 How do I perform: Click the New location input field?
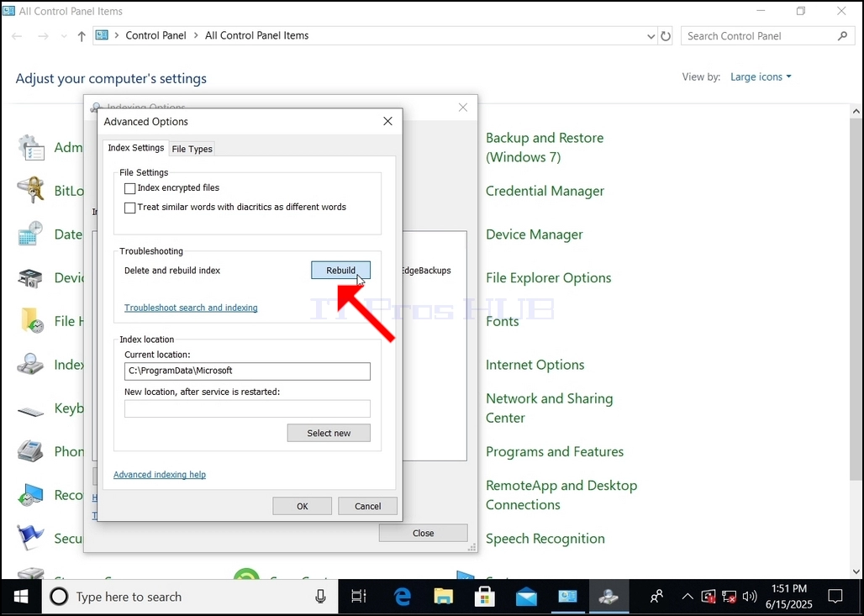point(247,408)
